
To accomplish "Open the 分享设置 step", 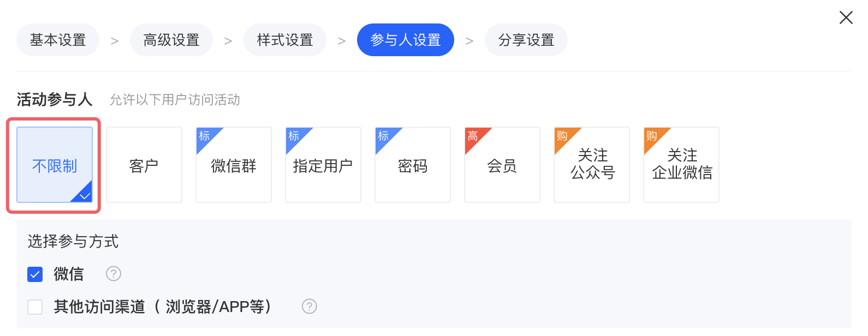I will [x=526, y=40].
